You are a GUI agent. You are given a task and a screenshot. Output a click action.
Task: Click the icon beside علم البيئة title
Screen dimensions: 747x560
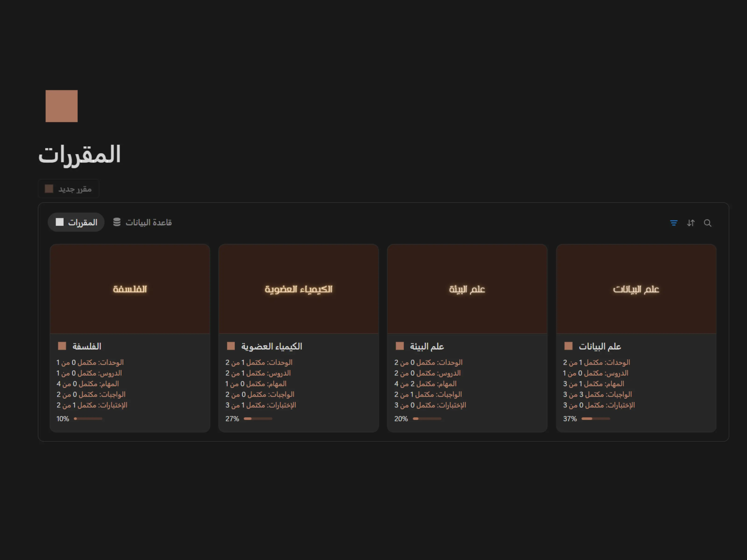point(400,346)
